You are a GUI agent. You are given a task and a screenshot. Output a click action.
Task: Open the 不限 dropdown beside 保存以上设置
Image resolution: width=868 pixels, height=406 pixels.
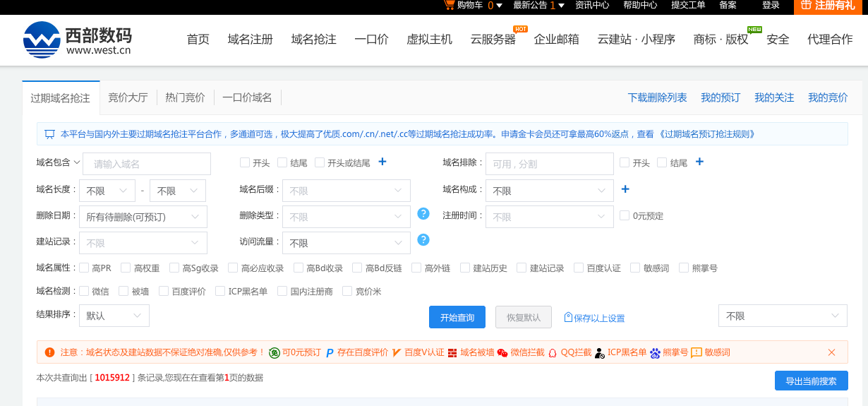pyautogui.click(x=783, y=316)
